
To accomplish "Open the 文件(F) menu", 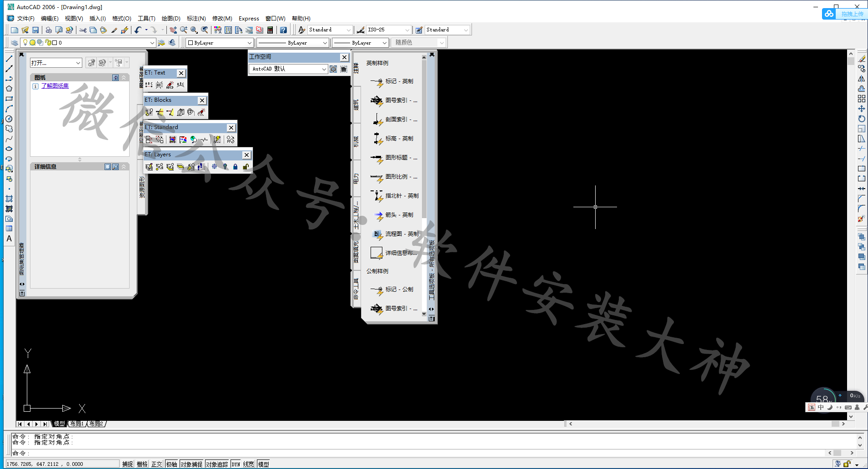I will click(x=25, y=19).
